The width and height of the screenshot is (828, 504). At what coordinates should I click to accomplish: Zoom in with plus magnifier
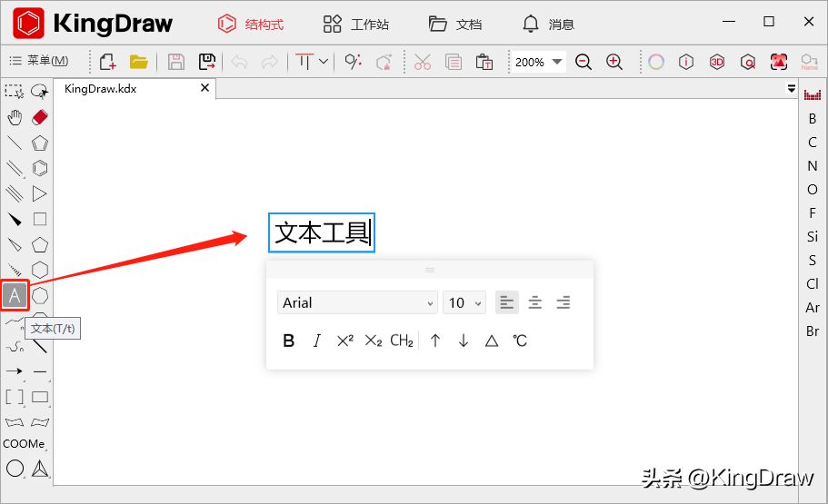pos(614,62)
